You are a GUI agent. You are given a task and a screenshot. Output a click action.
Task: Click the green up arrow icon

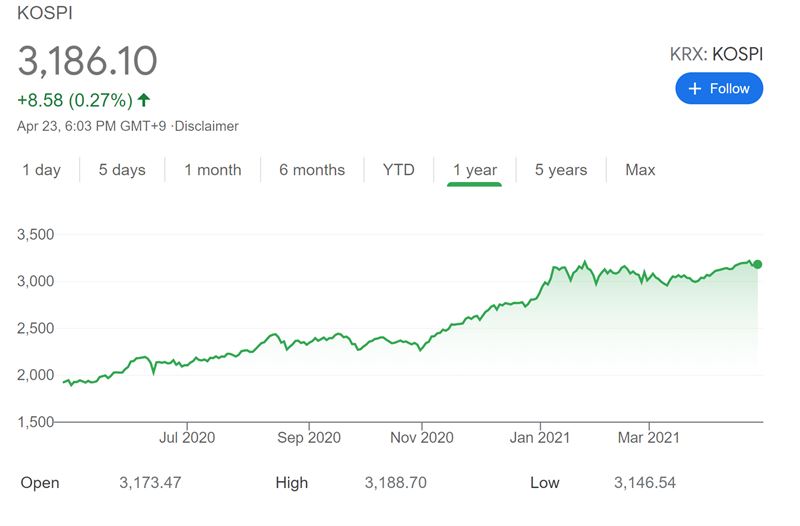coord(145,99)
